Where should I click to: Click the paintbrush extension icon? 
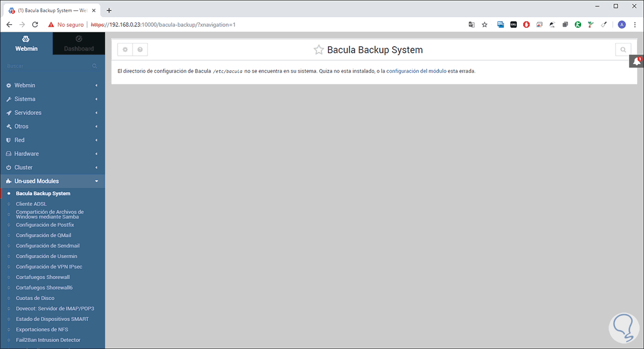[x=604, y=24]
